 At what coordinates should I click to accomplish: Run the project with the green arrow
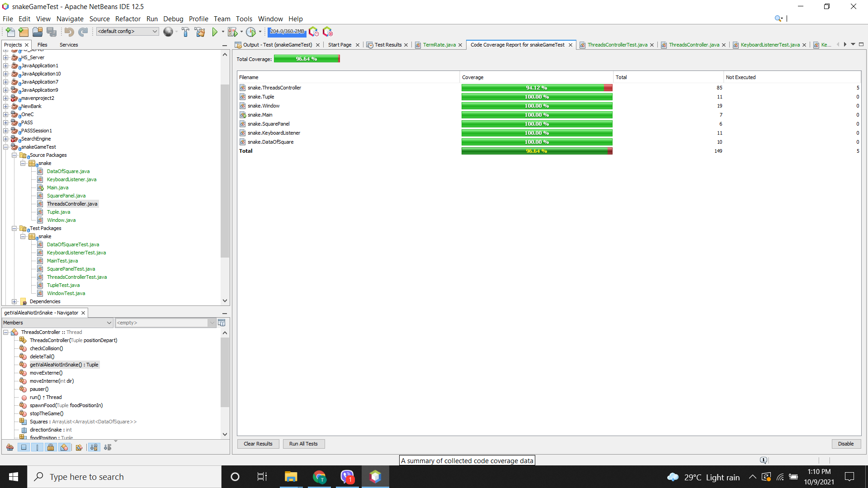point(215,32)
